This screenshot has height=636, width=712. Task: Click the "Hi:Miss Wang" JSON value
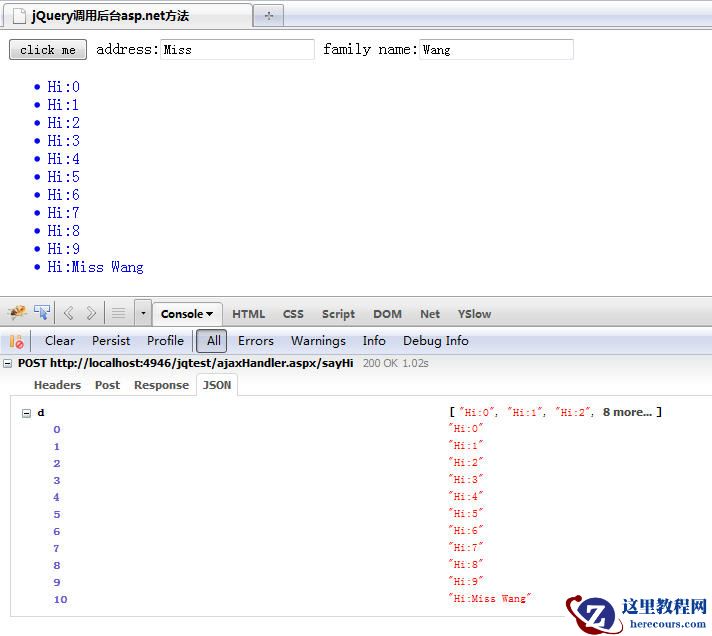coord(490,599)
